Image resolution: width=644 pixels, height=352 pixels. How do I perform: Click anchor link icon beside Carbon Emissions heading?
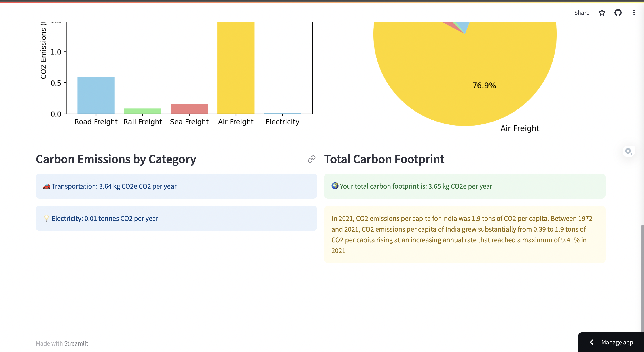[x=311, y=159]
